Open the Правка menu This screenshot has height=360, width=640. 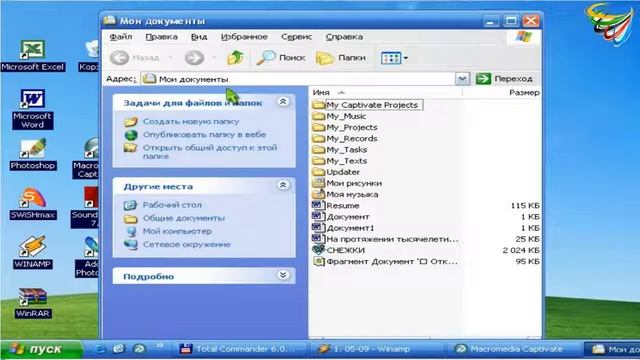[161, 37]
